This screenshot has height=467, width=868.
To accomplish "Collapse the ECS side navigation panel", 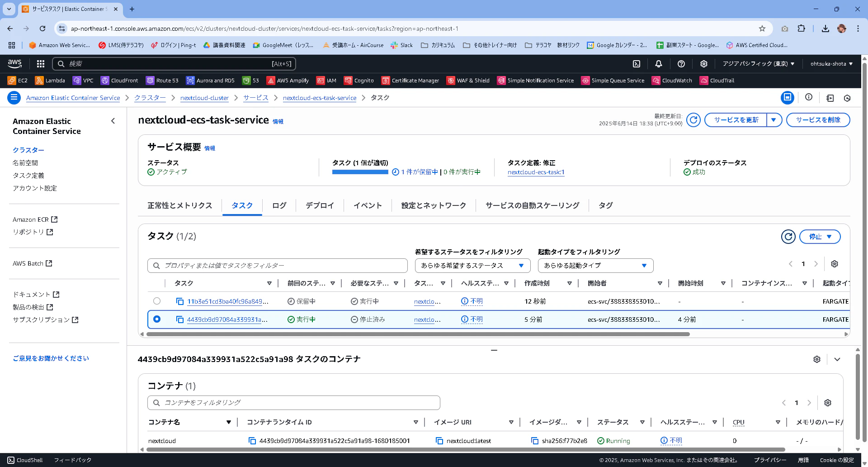I will pyautogui.click(x=113, y=121).
